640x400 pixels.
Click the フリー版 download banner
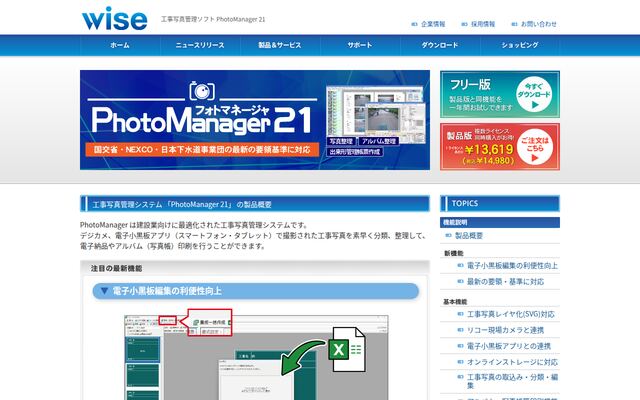500,95
